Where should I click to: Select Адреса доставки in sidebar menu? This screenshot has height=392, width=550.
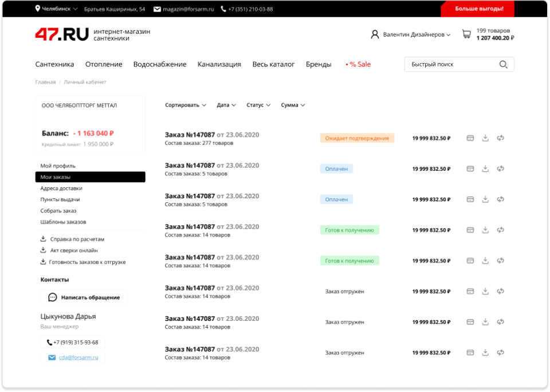(61, 188)
